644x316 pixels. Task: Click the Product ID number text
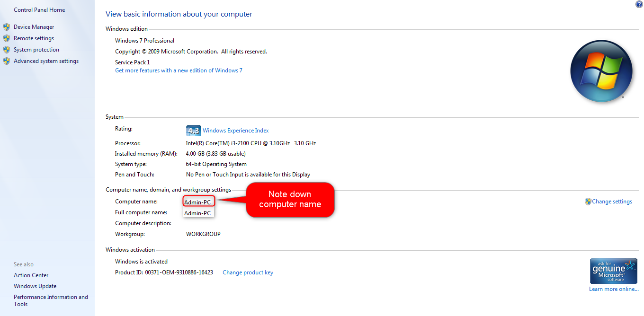point(179,272)
